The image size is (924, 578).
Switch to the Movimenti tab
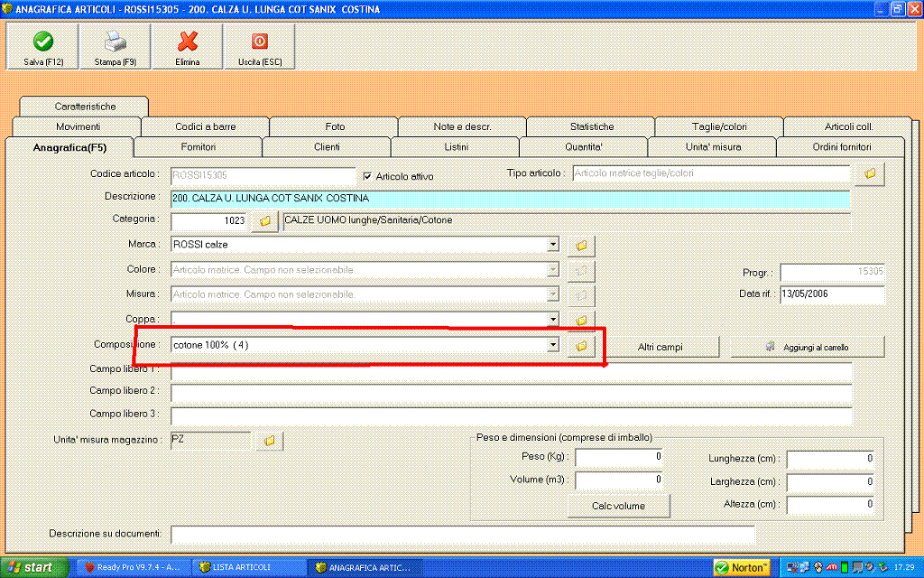(x=78, y=126)
